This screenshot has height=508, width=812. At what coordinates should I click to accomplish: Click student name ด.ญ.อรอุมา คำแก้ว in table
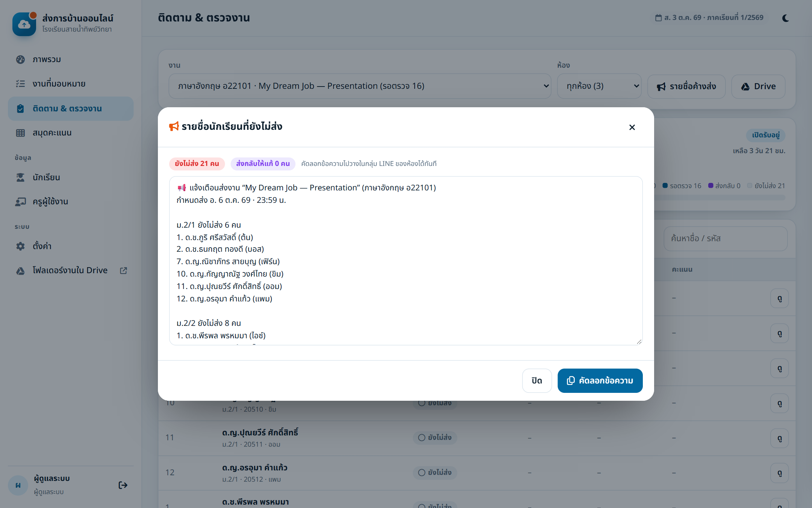point(255,468)
